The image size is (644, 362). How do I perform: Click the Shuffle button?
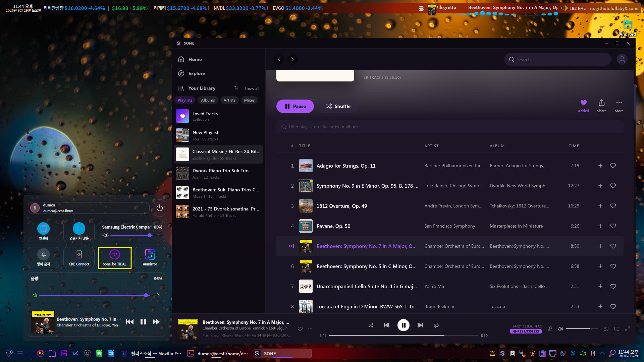coord(338,106)
